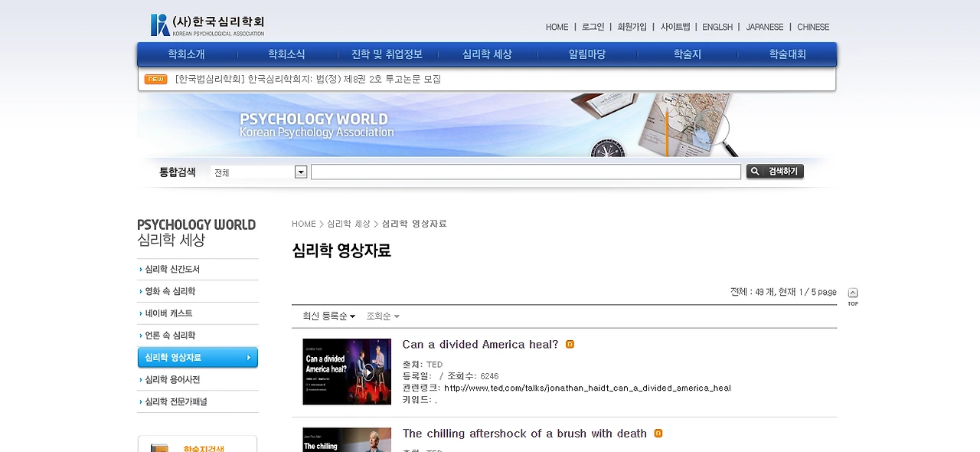Click the new badge beside 'The chilling aftershock' title
980x452 pixels.
point(658,433)
